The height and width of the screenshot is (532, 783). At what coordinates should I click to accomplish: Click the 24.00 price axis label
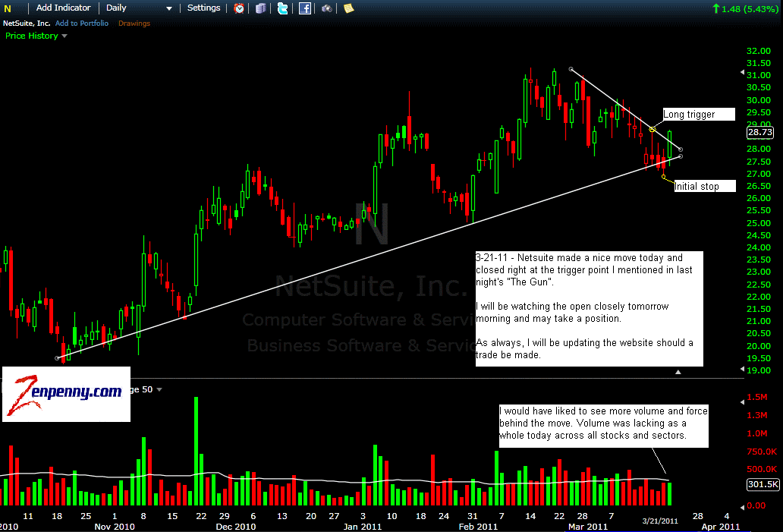pos(759,247)
